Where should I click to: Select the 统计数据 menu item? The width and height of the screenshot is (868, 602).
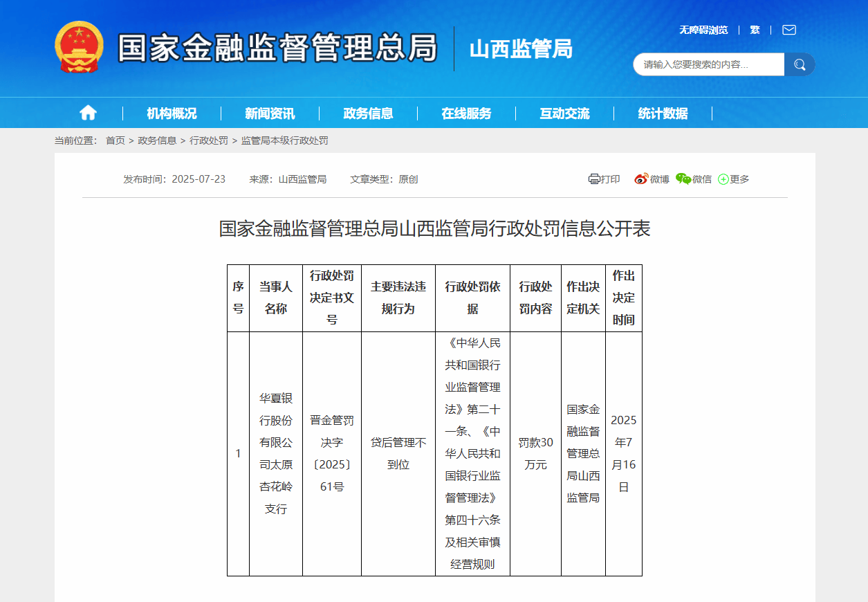tap(663, 113)
